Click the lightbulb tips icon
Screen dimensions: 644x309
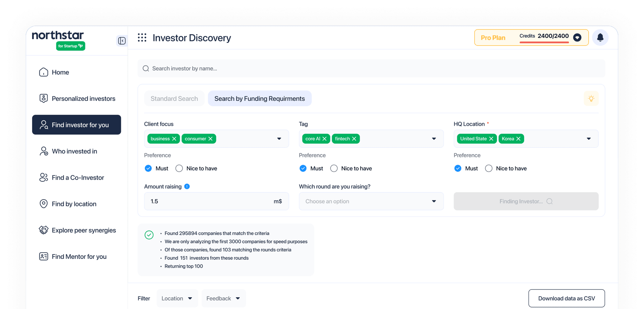tap(591, 99)
